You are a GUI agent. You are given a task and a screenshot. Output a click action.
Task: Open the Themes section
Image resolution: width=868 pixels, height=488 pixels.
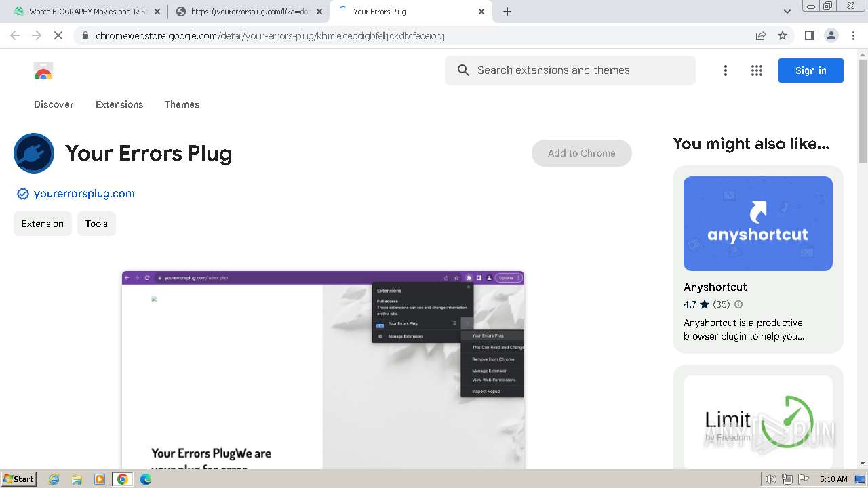pyautogui.click(x=182, y=104)
